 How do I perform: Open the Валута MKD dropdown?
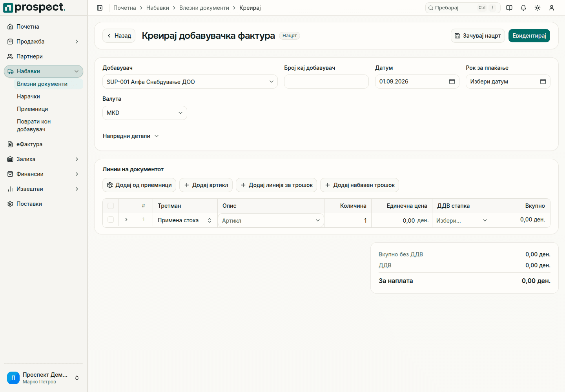pos(145,113)
